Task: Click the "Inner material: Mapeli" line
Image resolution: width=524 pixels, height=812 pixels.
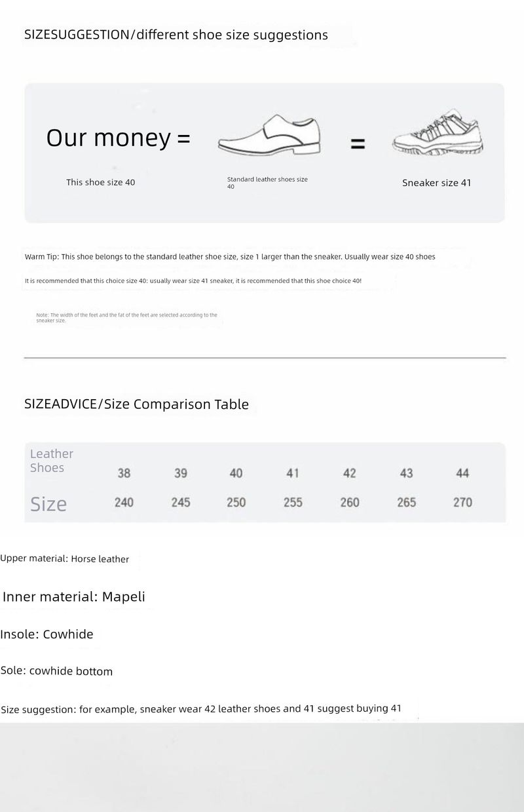Action: tap(74, 596)
